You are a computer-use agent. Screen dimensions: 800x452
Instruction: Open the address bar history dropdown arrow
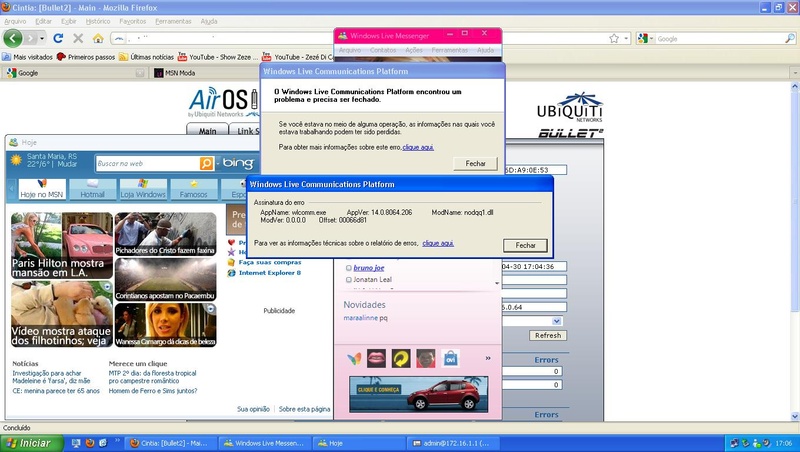click(626, 38)
